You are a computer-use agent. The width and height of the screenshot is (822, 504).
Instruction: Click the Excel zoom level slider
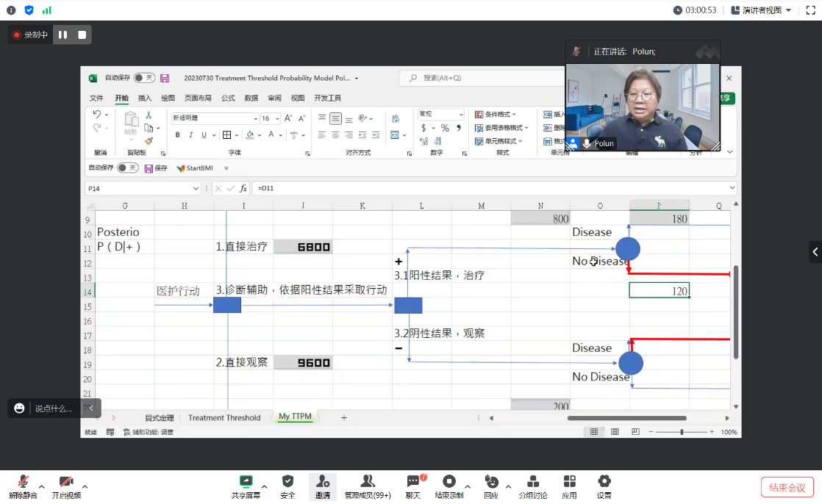tap(682, 432)
